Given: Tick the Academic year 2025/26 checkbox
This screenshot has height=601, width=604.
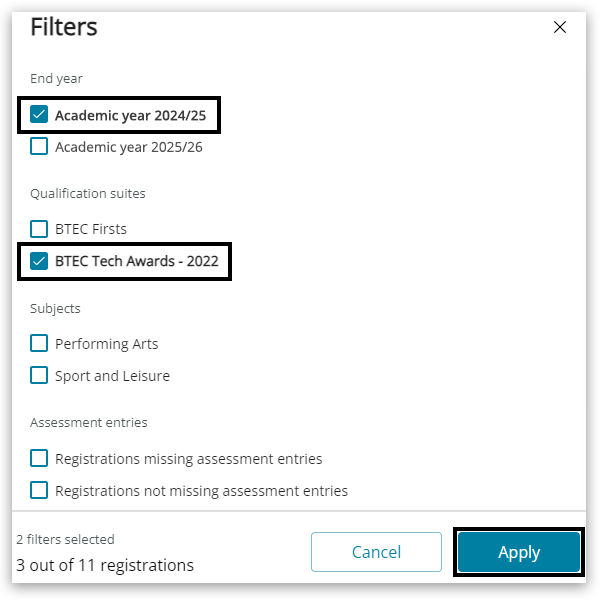Looking at the screenshot, I should pyautogui.click(x=39, y=147).
